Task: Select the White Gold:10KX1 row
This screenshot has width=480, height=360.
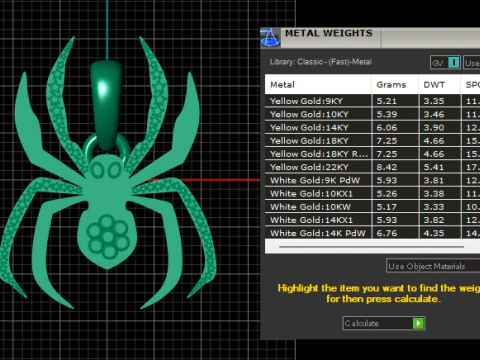Action: click(372, 194)
